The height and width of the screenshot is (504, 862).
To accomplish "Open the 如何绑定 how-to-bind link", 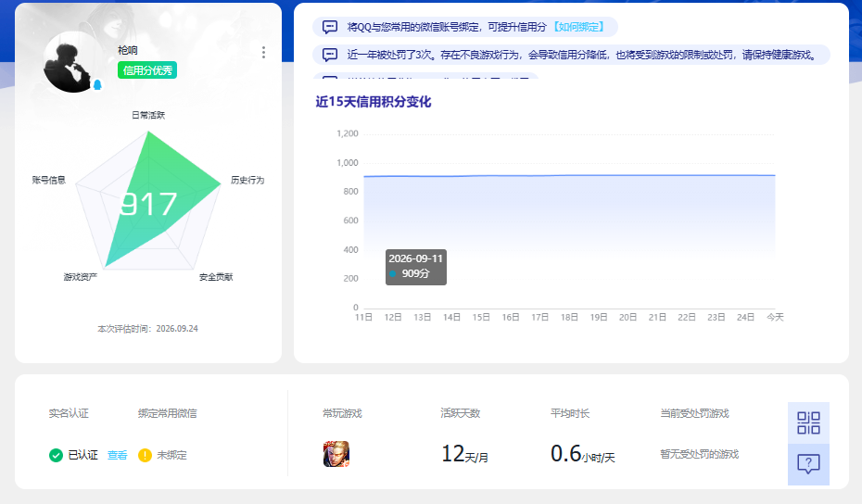I will pos(579,27).
